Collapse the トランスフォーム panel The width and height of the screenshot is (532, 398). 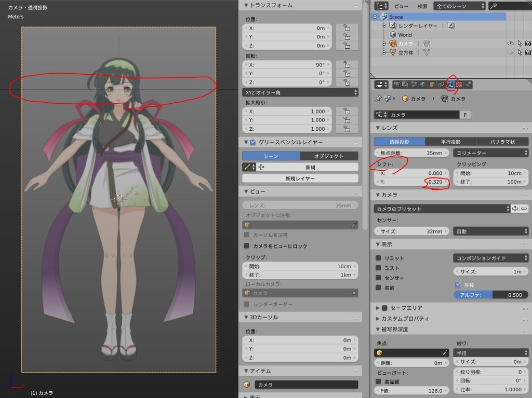coord(246,5)
